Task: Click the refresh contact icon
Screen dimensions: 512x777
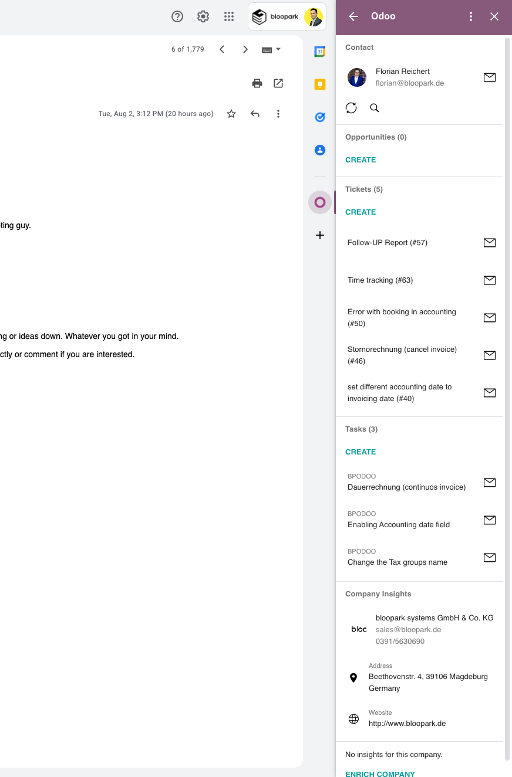Action: (351, 108)
